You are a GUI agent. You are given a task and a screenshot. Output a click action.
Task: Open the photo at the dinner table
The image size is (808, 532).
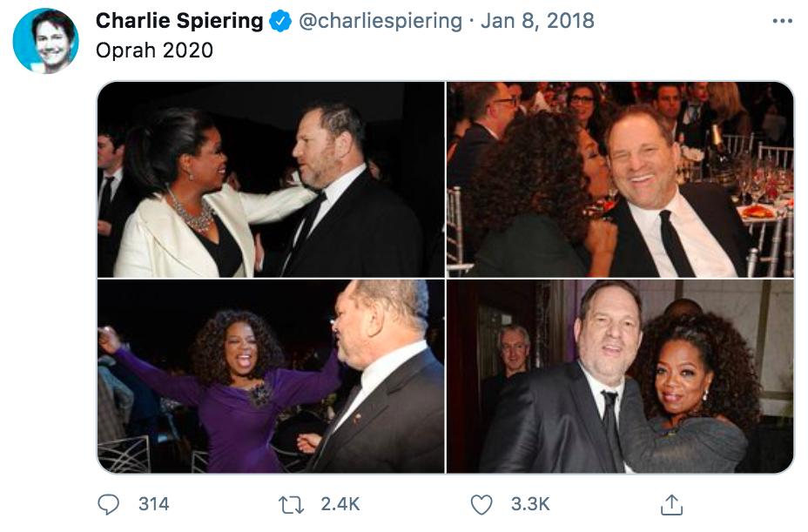[x=619, y=179]
